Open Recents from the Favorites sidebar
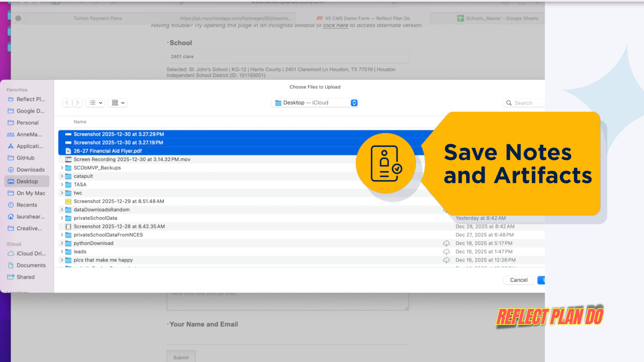The height and width of the screenshot is (362, 644). click(26, 204)
